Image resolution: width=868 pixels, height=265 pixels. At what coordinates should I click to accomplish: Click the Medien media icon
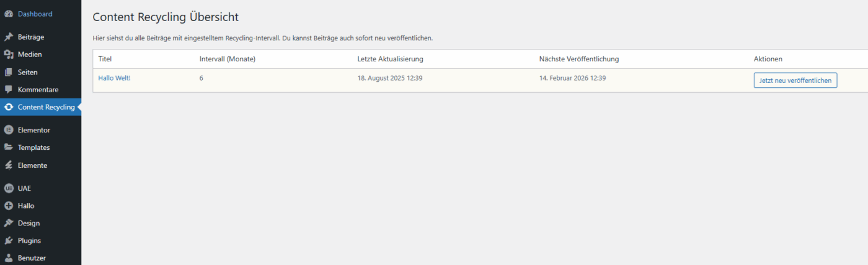[9, 54]
